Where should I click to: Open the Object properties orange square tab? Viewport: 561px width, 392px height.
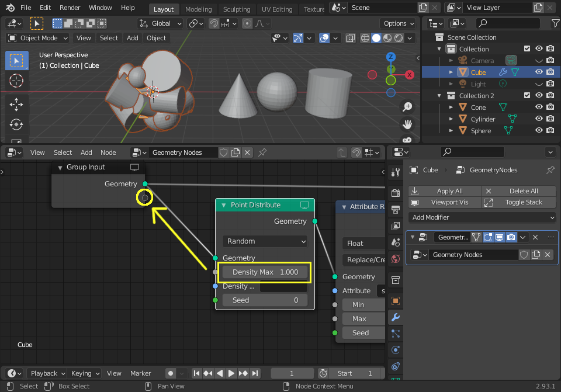point(396,301)
